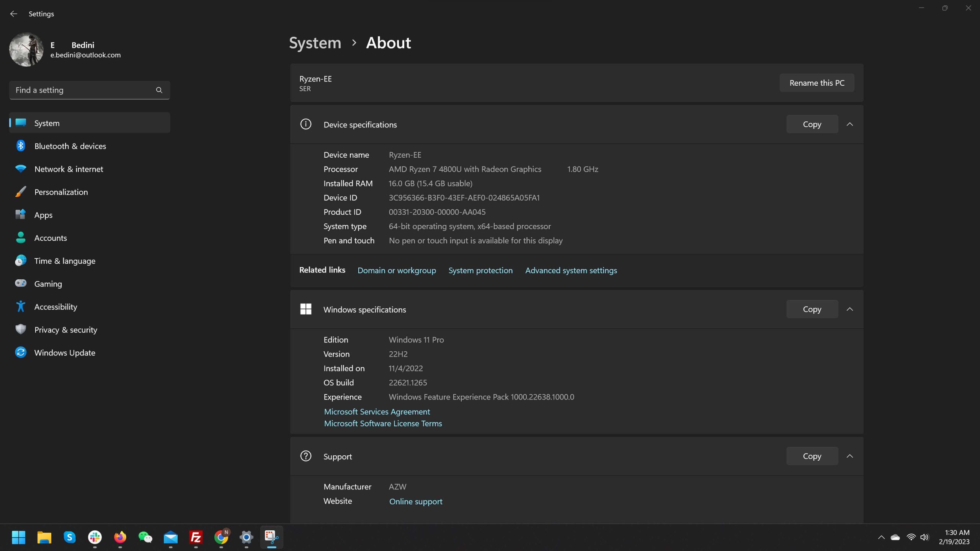The height and width of the screenshot is (551, 980).
Task: Open Microsoft Services Agreement link
Action: tap(376, 412)
